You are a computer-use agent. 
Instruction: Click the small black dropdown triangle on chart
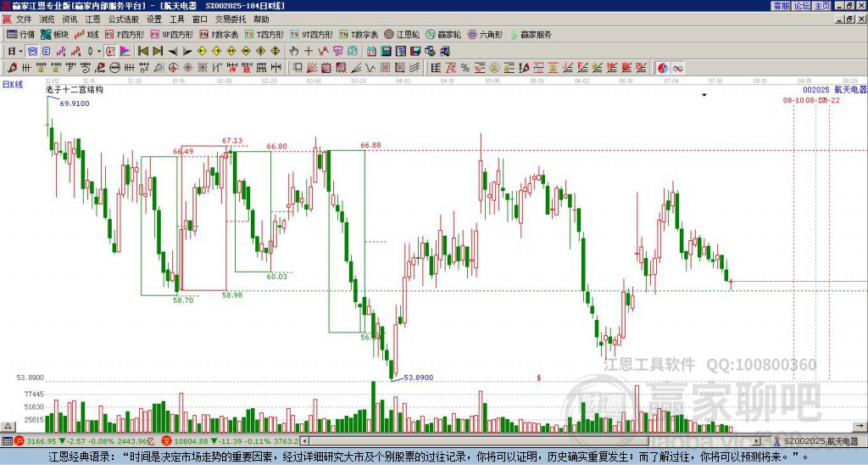(x=704, y=95)
